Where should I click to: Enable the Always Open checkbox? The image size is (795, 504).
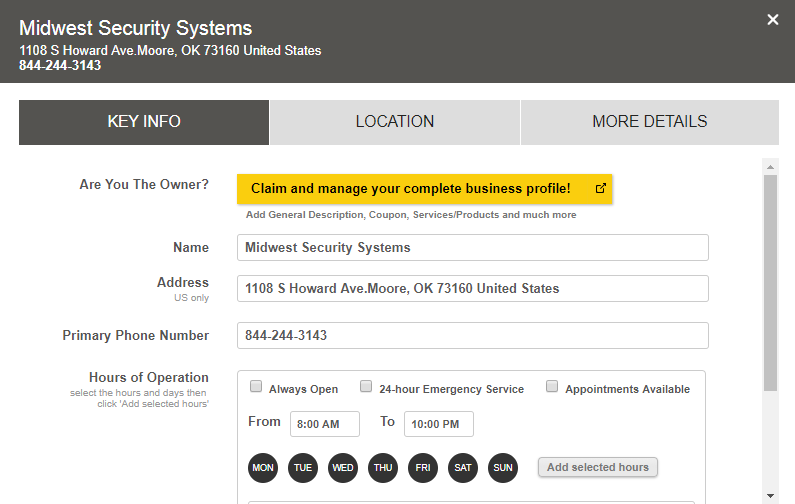(256, 387)
